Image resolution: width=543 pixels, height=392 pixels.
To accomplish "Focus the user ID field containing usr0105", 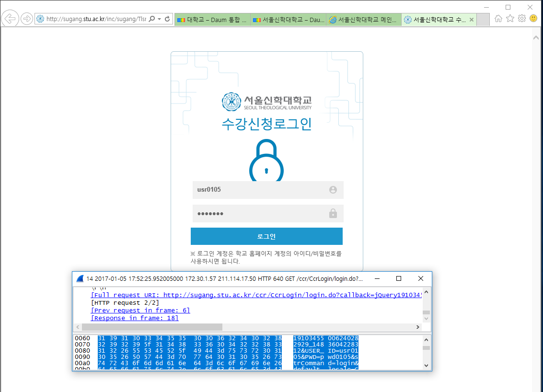I will pyautogui.click(x=268, y=190).
